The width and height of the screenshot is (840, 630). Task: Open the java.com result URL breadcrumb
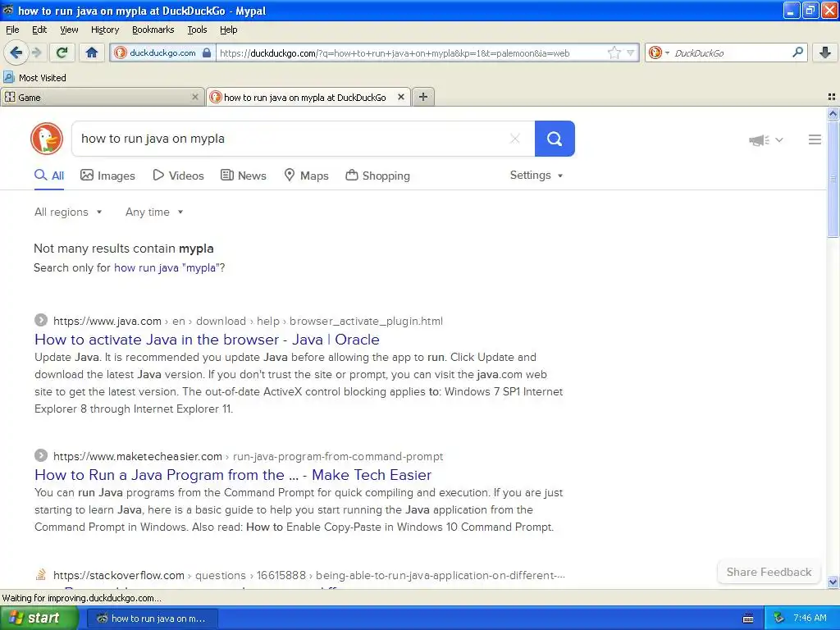(248, 321)
